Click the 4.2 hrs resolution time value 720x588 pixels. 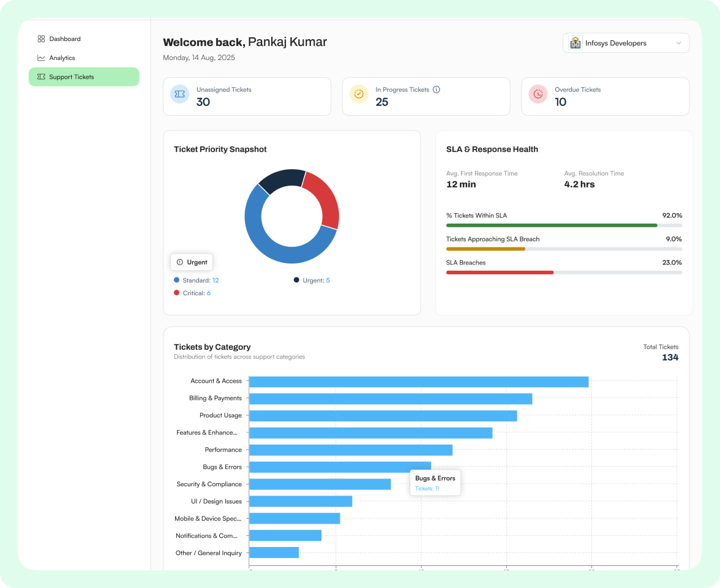coord(579,184)
